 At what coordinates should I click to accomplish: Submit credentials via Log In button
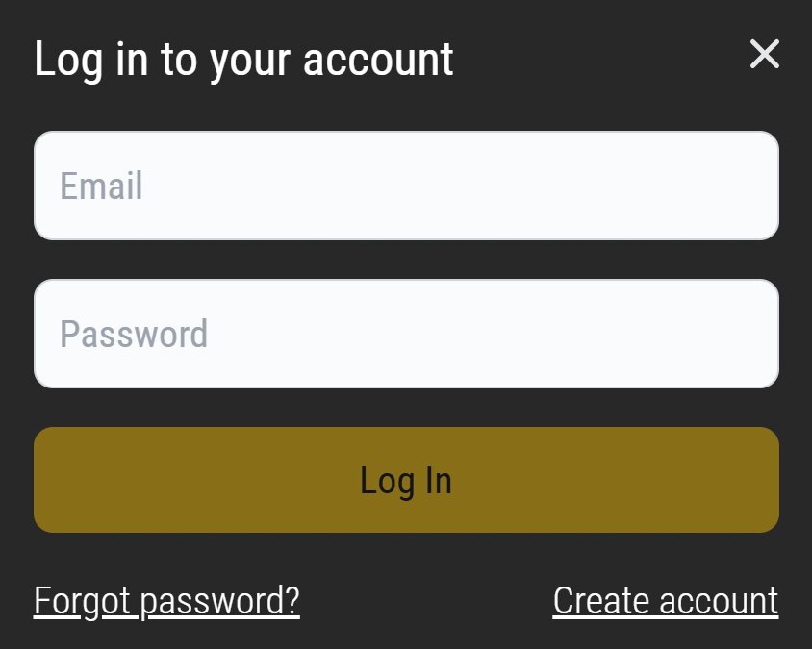tap(406, 480)
